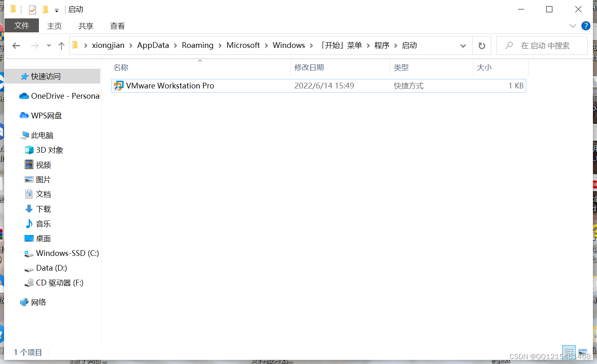The height and width of the screenshot is (364, 597).
Task: Click the 程序 breadcrumb segment
Action: tap(382, 45)
